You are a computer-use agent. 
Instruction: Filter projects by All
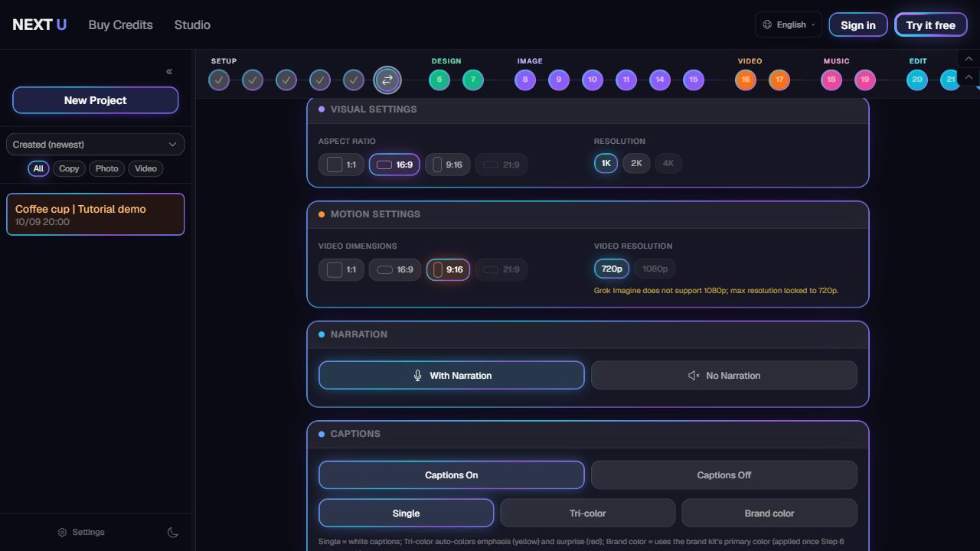(x=38, y=168)
